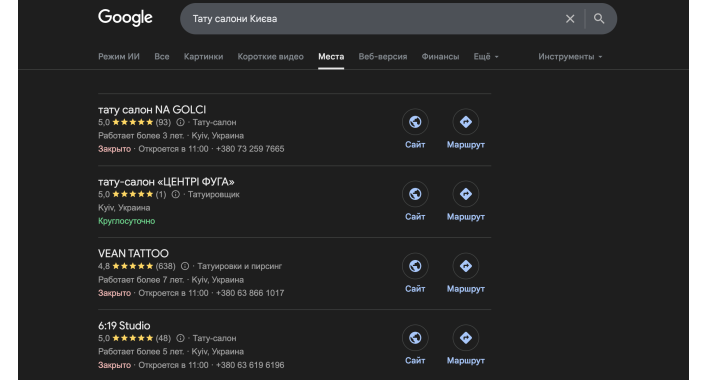The image size is (708, 380).
Task: Open website icon for 6:19 Studio
Action: click(x=415, y=338)
